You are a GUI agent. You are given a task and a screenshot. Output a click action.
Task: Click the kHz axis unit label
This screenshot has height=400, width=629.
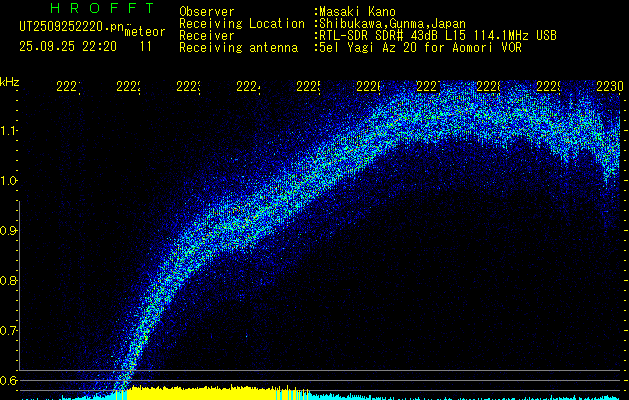10,81
